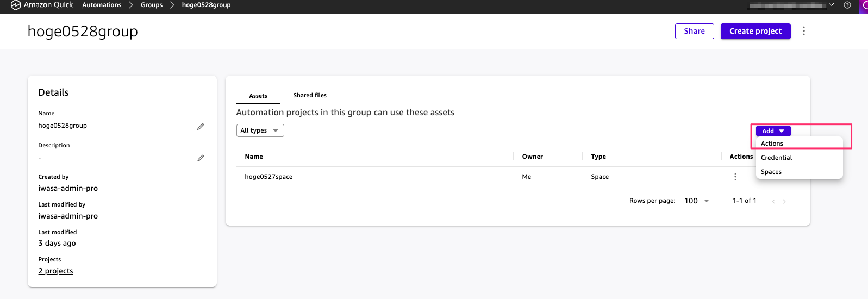This screenshot has height=299, width=868.
Task: Go to the previous page arrow
Action: coord(773,201)
